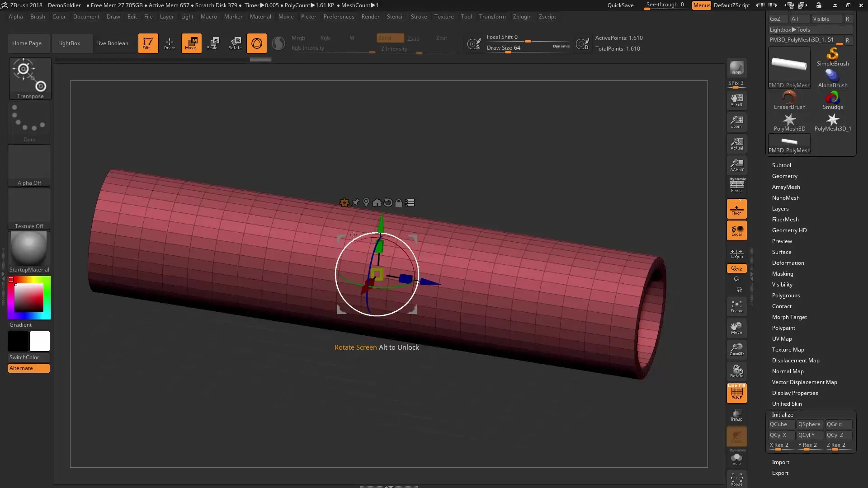
Task: Collapse the Initialize section
Action: [x=783, y=415]
